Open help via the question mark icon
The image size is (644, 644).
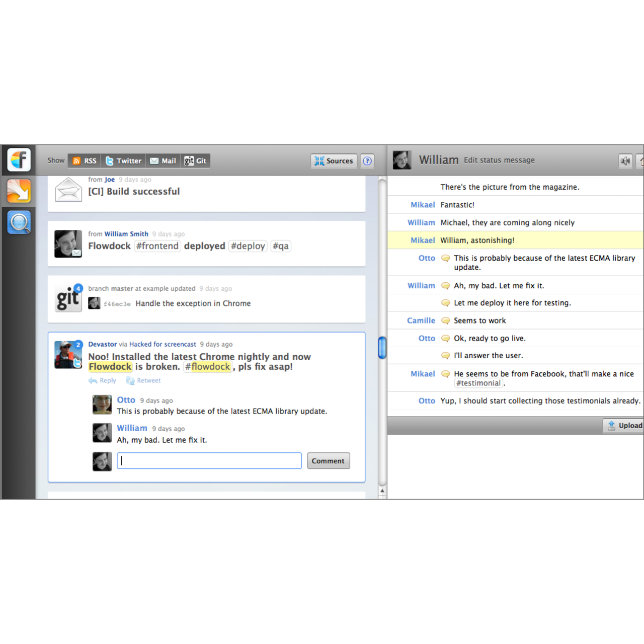(367, 160)
